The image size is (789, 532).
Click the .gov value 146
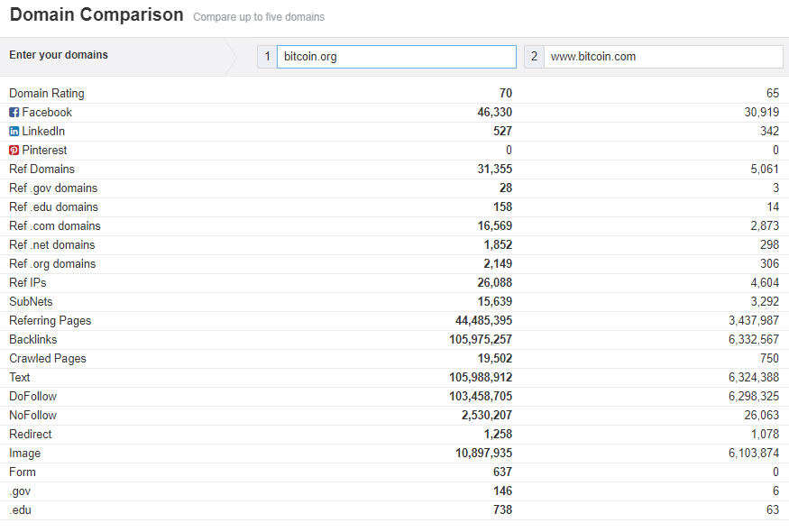502,491
